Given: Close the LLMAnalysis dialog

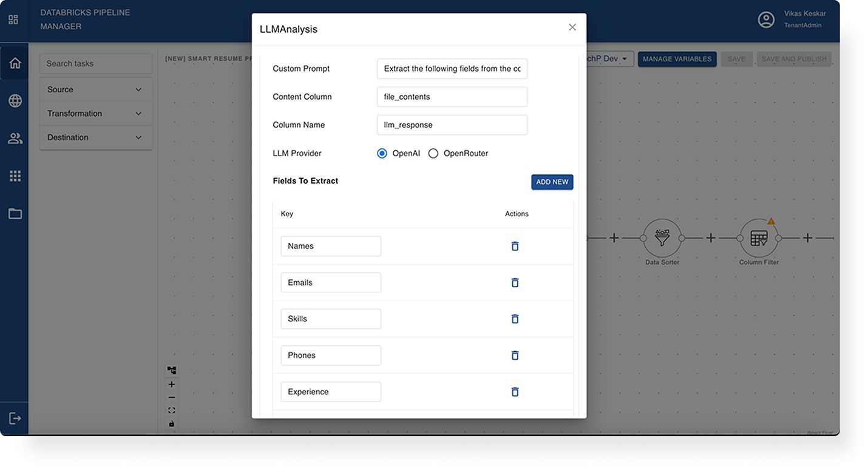Looking at the screenshot, I should [572, 27].
